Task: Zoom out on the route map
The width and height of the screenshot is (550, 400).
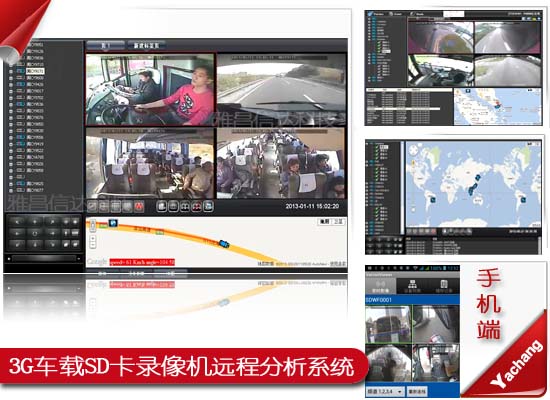Action: point(93,245)
